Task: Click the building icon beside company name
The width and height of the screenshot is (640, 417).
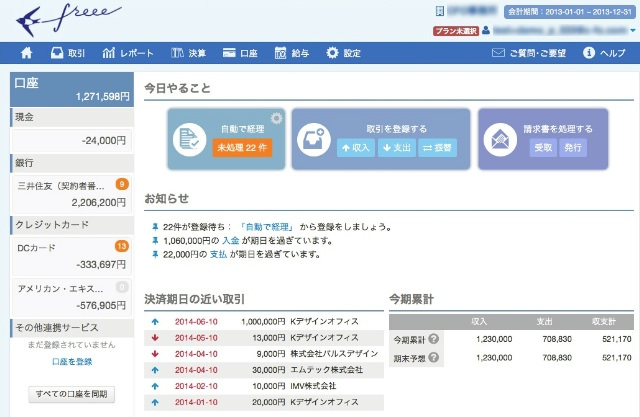Action: [440, 11]
